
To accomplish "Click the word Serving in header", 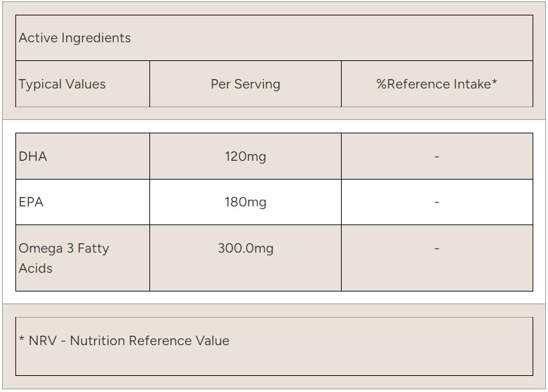I will coord(257,84).
